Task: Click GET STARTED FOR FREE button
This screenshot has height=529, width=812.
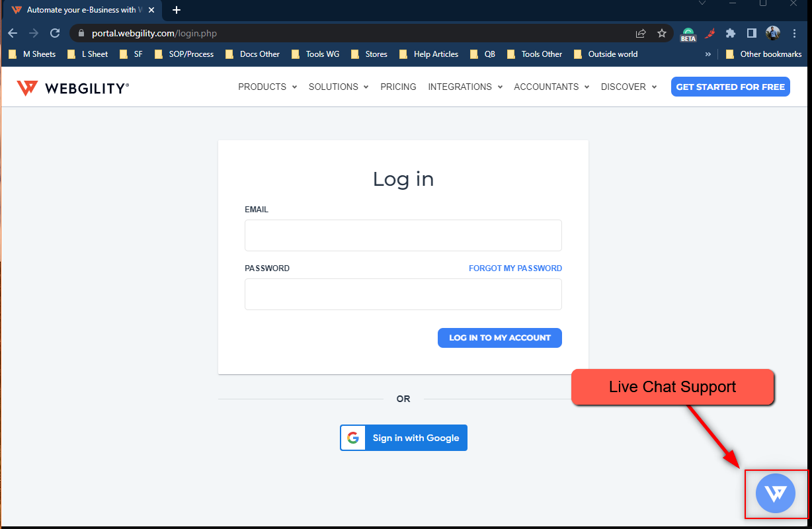Action: pyautogui.click(x=731, y=87)
